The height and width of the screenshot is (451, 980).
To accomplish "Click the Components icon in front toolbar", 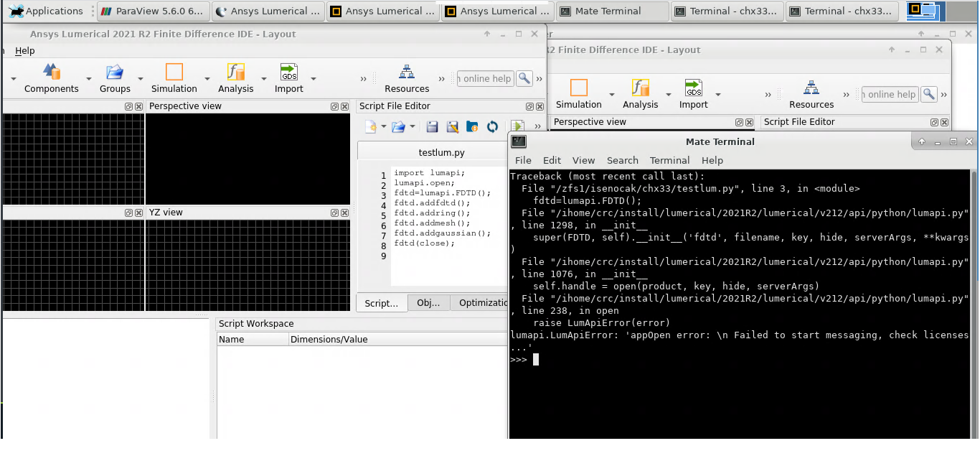I will 51,72.
